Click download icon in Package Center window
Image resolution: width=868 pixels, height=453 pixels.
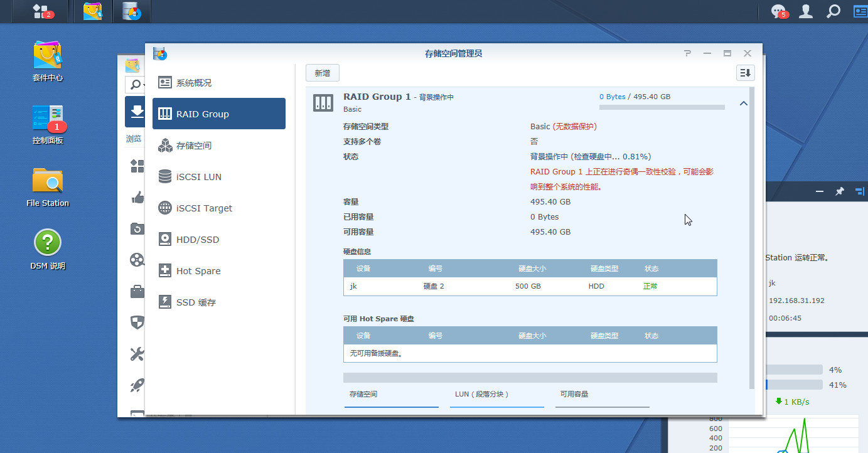coord(135,112)
